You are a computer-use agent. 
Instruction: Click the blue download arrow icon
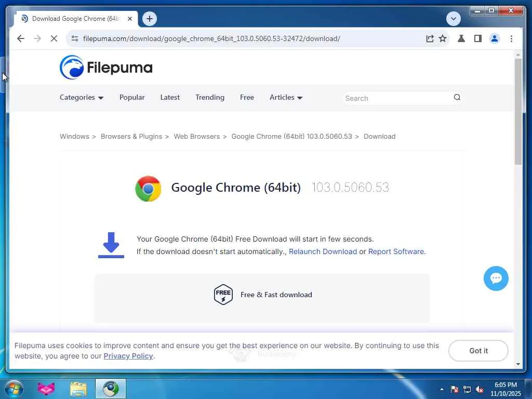[111, 245]
